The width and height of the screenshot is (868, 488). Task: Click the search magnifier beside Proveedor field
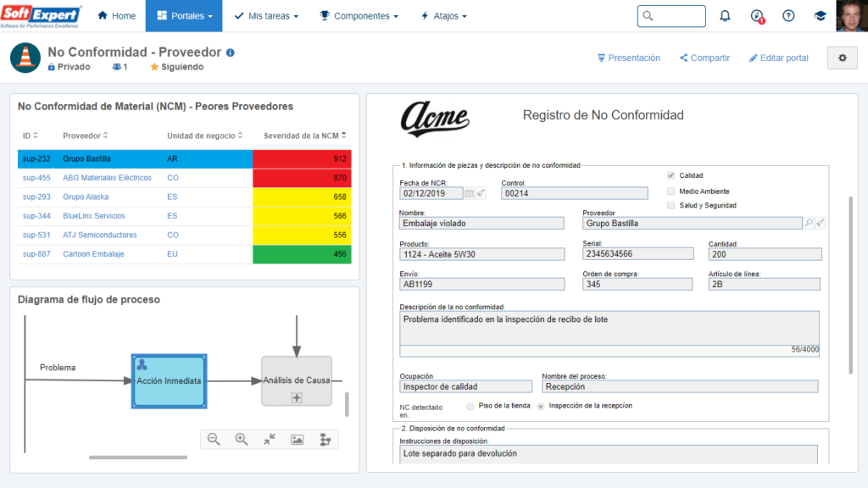pyautogui.click(x=809, y=223)
